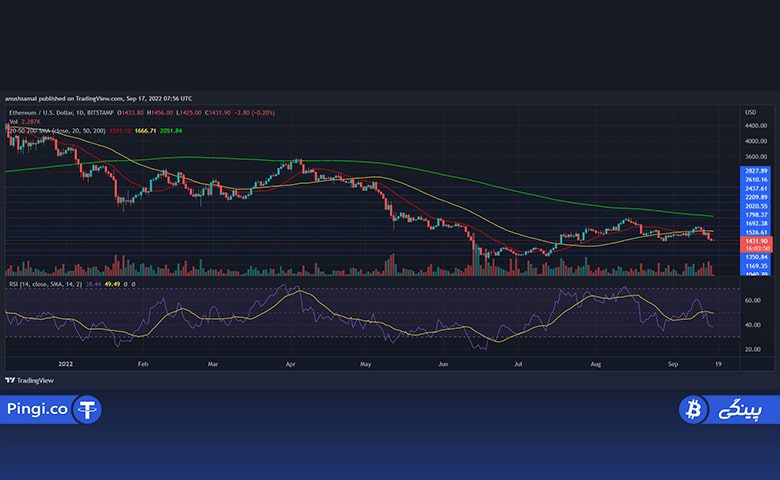This screenshot has width=780, height=480.
Task: Click the Apr marker on the time axis
Action: (291, 364)
